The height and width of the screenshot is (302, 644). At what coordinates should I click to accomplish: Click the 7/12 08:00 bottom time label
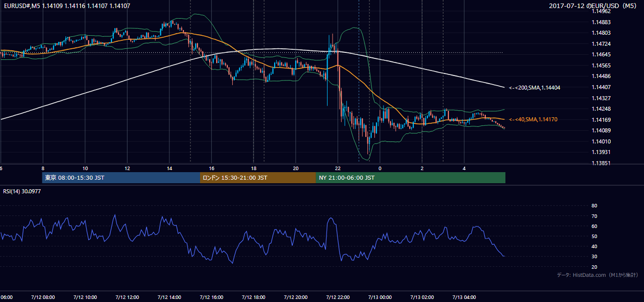pyautogui.click(x=43, y=297)
